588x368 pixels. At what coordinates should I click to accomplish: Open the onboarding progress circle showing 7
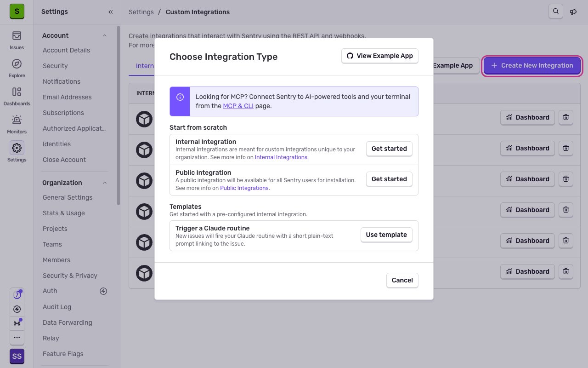tap(17, 295)
